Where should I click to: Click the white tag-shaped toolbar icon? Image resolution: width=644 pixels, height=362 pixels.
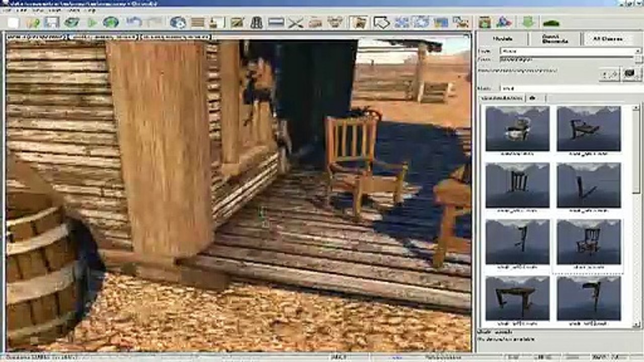pyautogui.click(x=382, y=23)
